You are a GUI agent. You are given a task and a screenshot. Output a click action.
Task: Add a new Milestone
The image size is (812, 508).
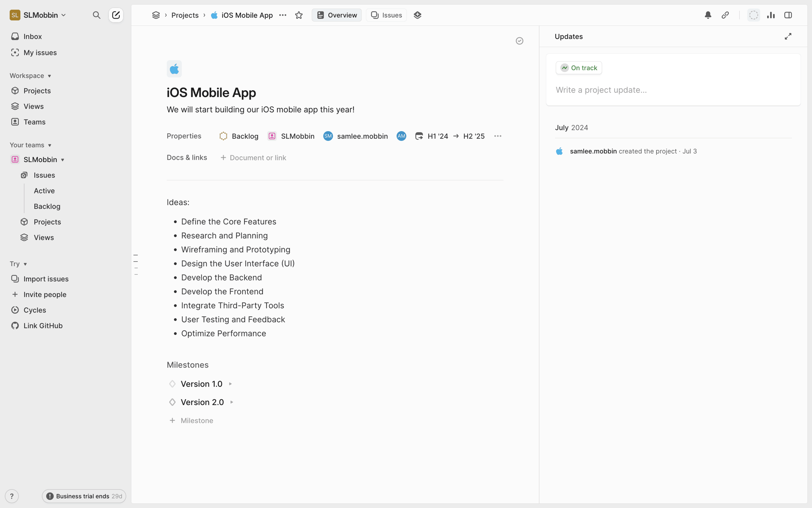(x=191, y=421)
